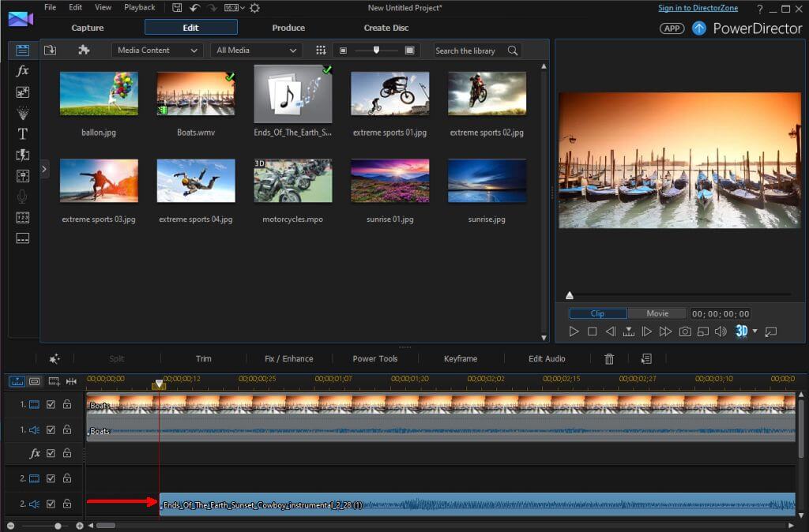Open the Voice-Over Recording microphone icon

(x=23, y=197)
